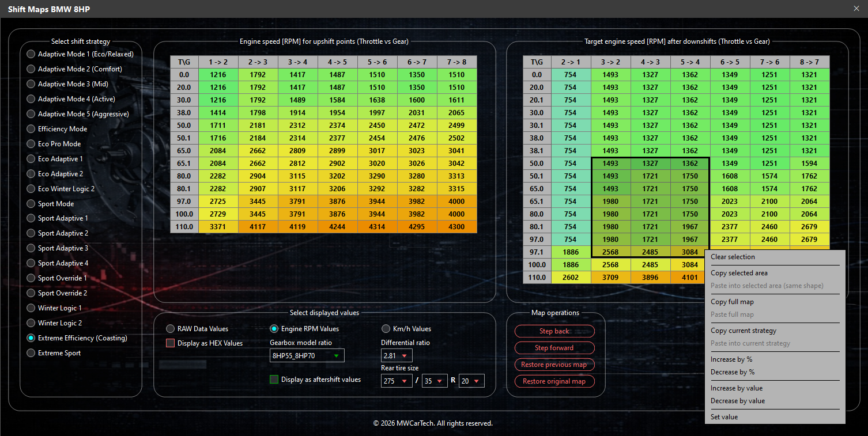This screenshot has height=436, width=868.
Task: Click Restore original map
Action: [554, 381]
